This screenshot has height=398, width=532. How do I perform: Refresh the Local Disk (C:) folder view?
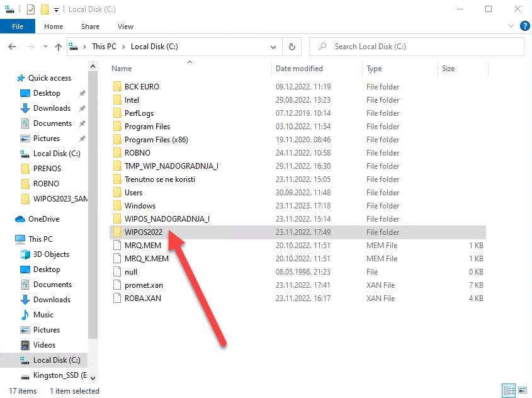pyautogui.click(x=291, y=47)
